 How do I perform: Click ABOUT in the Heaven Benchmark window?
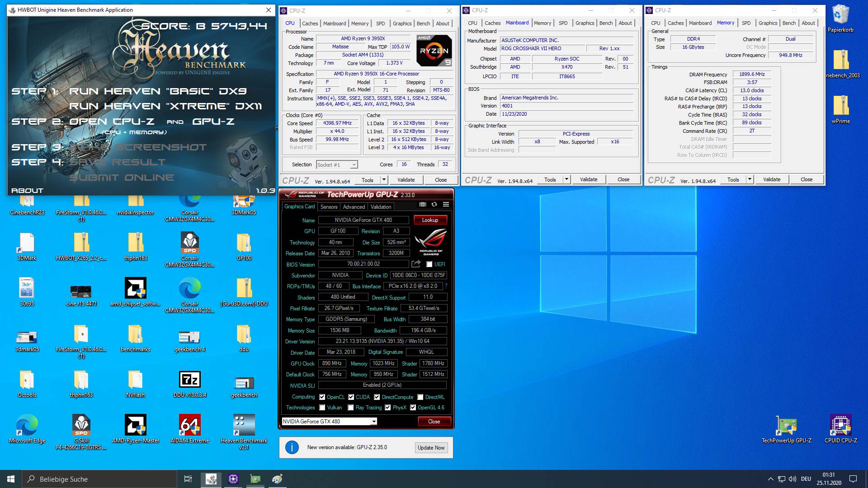pos(27,191)
